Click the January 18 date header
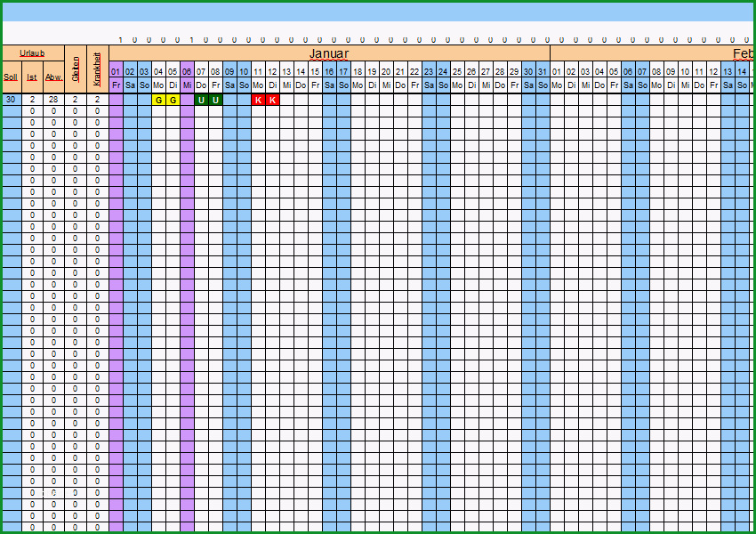Image resolution: width=756 pixels, height=534 pixels. 358,71
